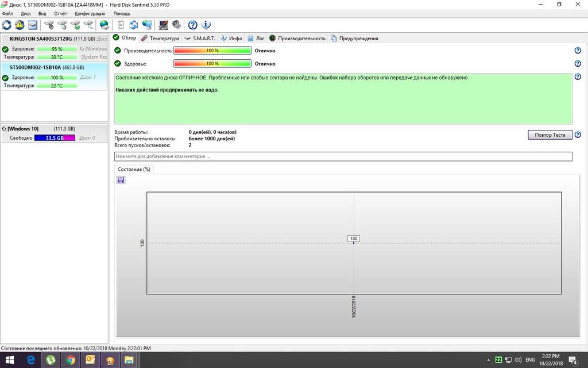The image size is (588, 368).
Task: Click the disk with green check toolbar icon
Action: point(75,25)
